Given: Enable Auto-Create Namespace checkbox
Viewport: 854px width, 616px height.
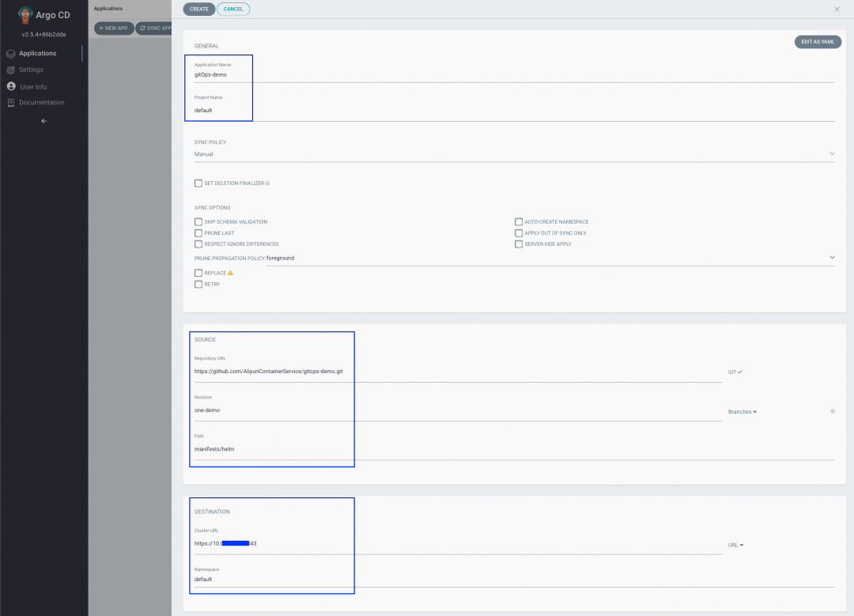Looking at the screenshot, I should [x=519, y=221].
